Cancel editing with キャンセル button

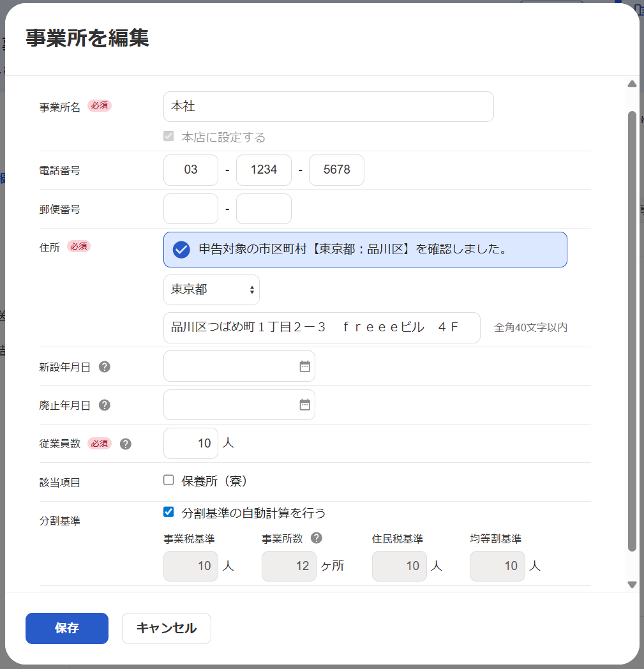tap(167, 629)
